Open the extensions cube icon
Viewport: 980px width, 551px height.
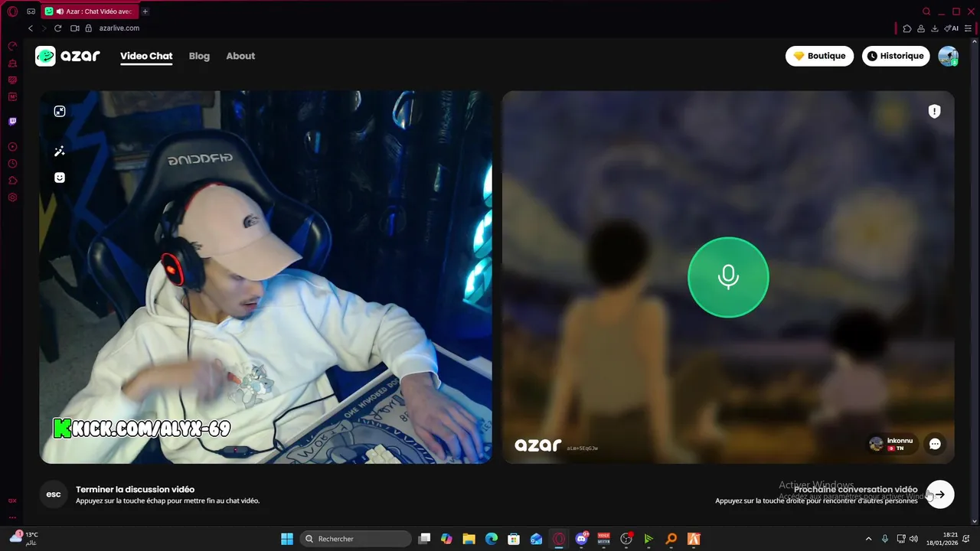(907, 28)
